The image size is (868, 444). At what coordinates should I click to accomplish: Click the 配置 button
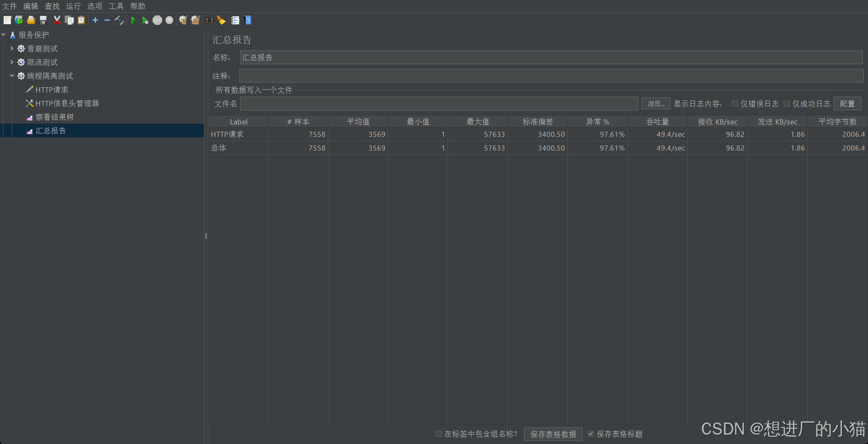(x=847, y=104)
